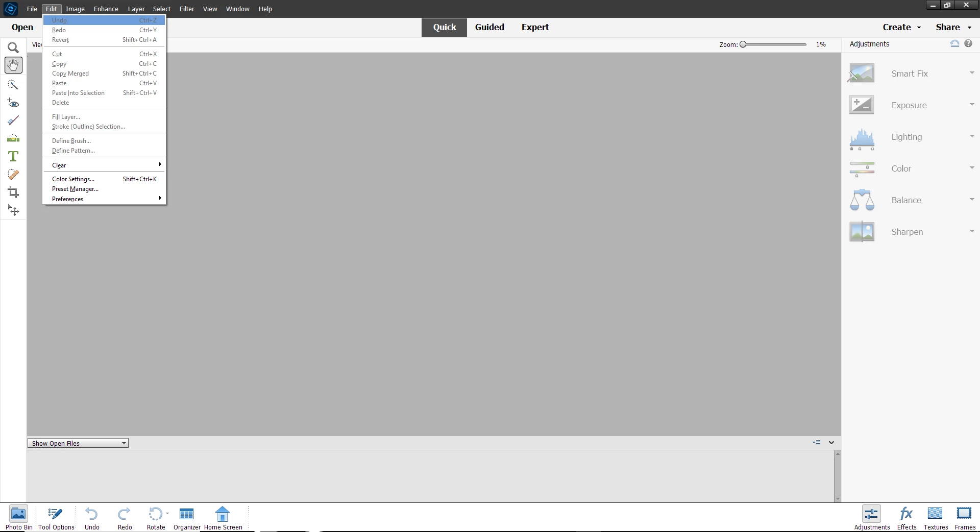Open rotate direction dropdown arrow
Image resolution: width=980 pixels, height=532 pixels.
click(167, 513)
